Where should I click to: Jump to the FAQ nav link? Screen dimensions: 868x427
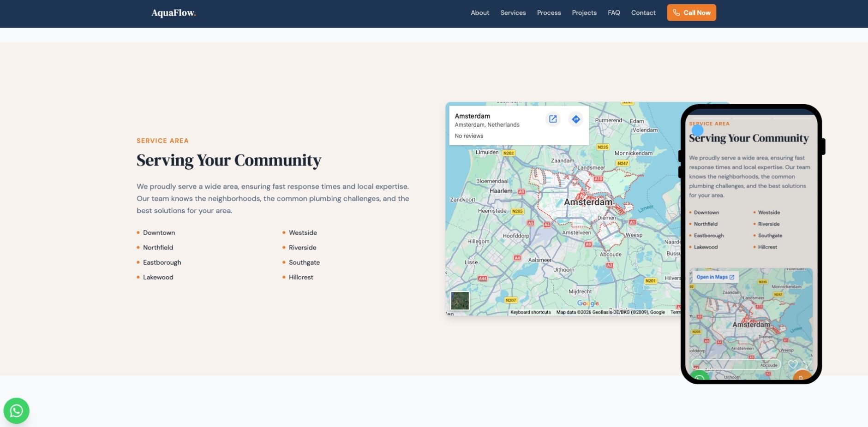[614, 13]
